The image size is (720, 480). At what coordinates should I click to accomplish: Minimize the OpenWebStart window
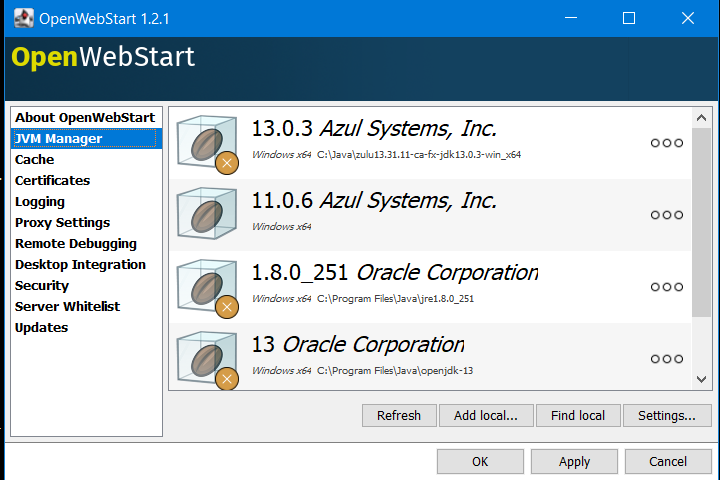571,18
